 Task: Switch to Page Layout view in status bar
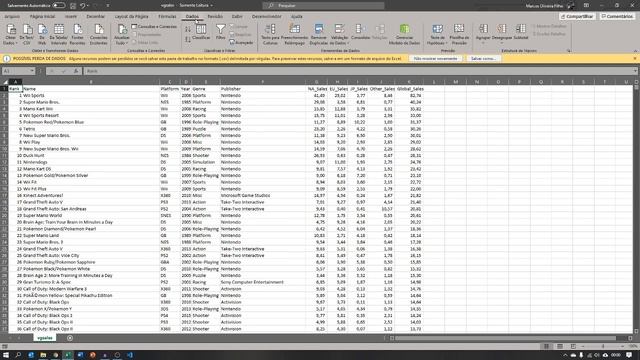click(560, 346)
